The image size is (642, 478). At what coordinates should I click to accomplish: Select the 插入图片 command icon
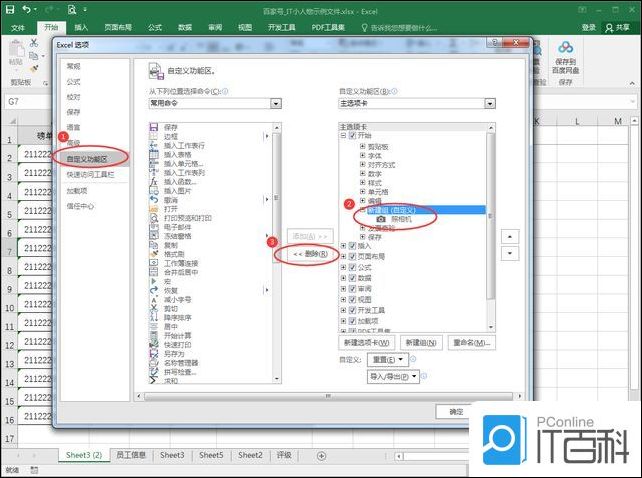point(154,191)
